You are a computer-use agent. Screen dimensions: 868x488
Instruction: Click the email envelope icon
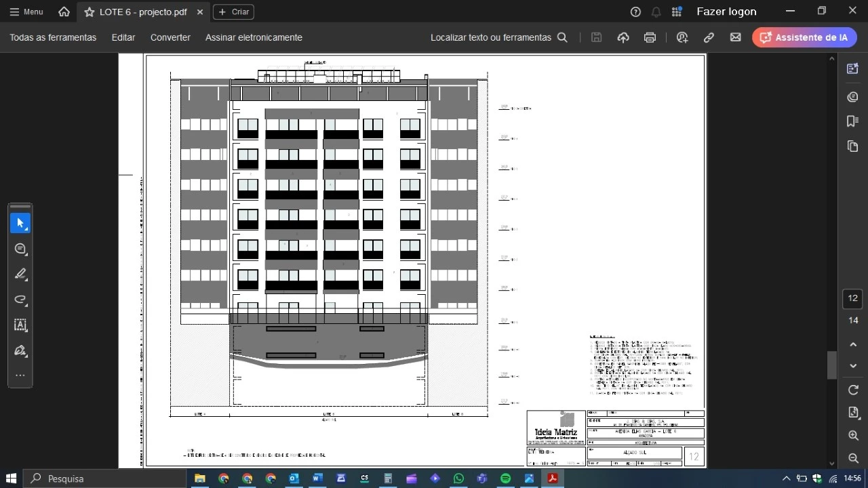point(735,38)
